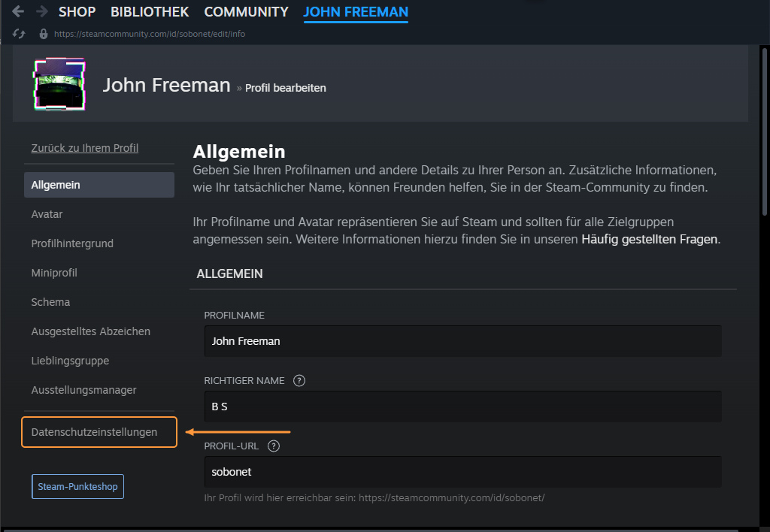
Task: Open the BIBLIOTHEK menu
Action: coord(150,12)
